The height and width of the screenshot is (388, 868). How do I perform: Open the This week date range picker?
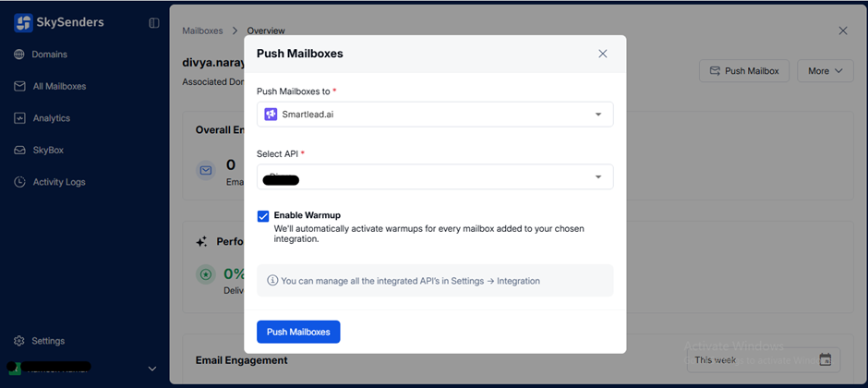(x=764, y=359)
